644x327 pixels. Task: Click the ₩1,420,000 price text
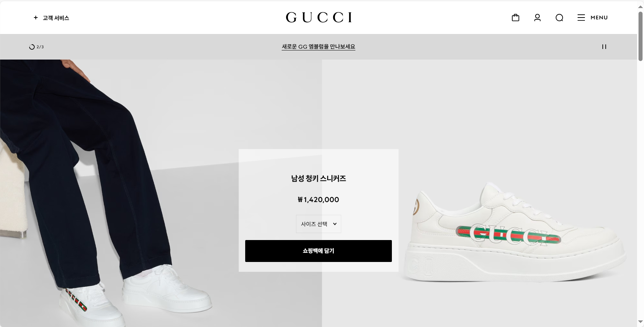(x=319, y=199)
